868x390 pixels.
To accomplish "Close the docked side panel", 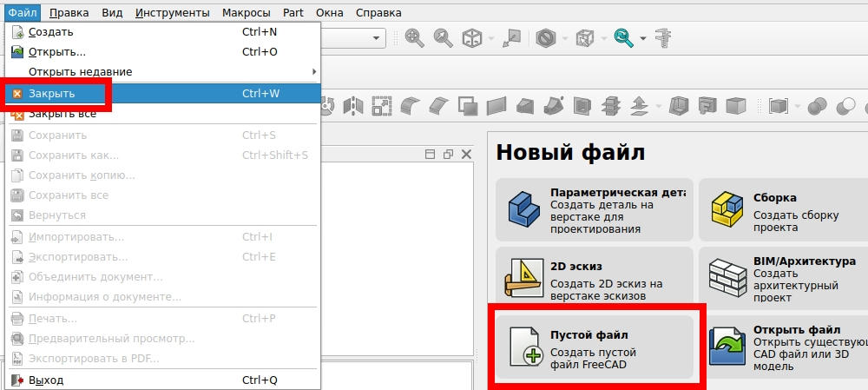I will pos(466,154).
